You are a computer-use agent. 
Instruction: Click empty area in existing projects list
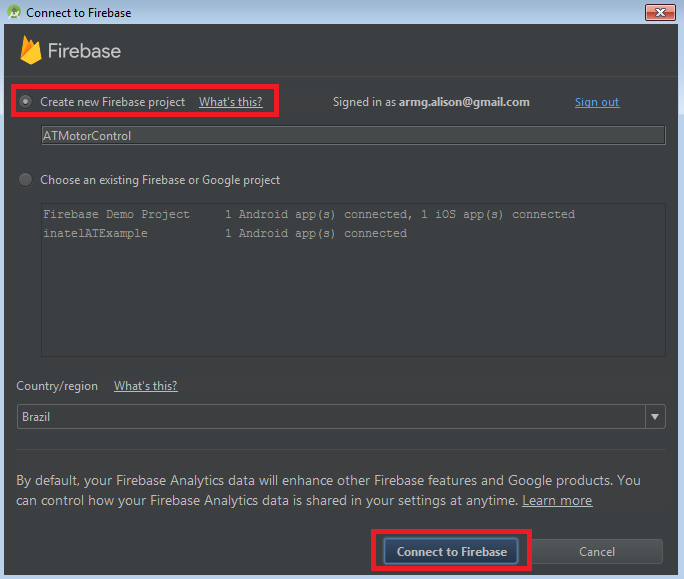tap(352, 300)
